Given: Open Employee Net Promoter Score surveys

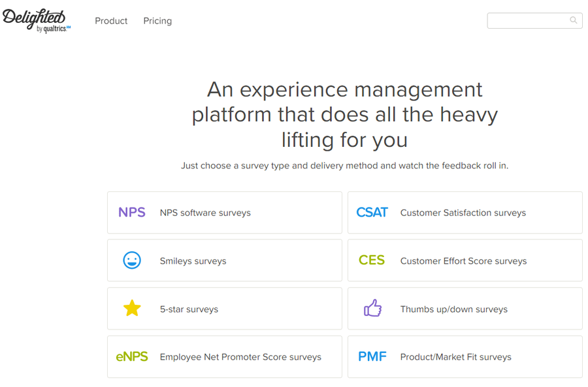Looking at the screenshot, I should tap(225, 357).
